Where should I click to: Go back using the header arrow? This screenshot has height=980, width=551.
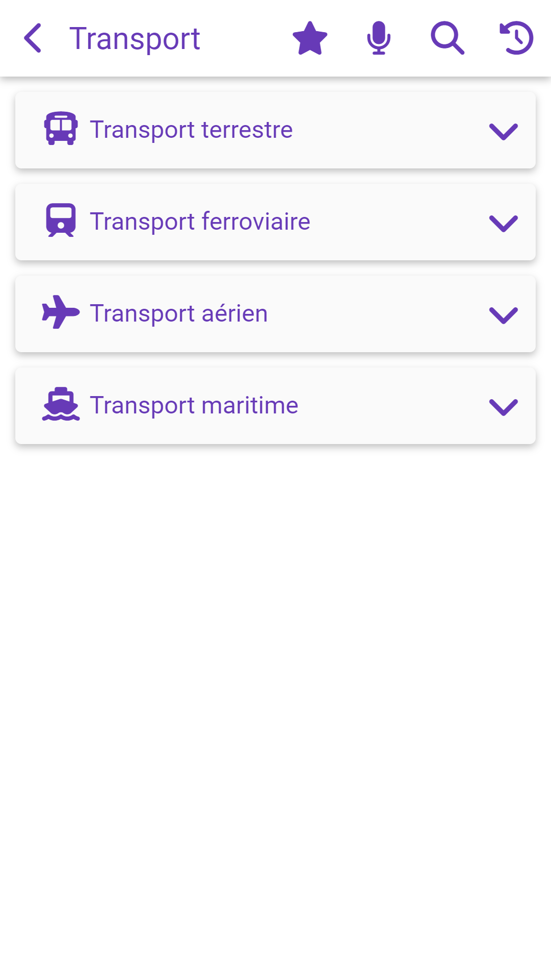point(33,38)
